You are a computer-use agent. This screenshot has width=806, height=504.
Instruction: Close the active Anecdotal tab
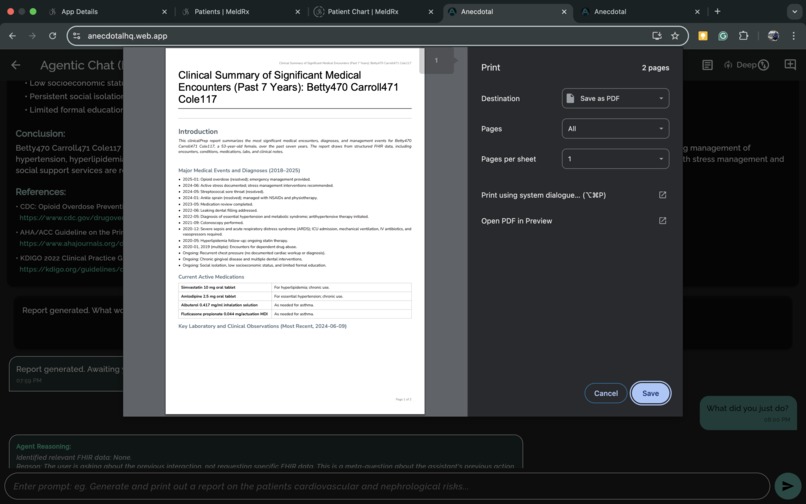point(564,11)
